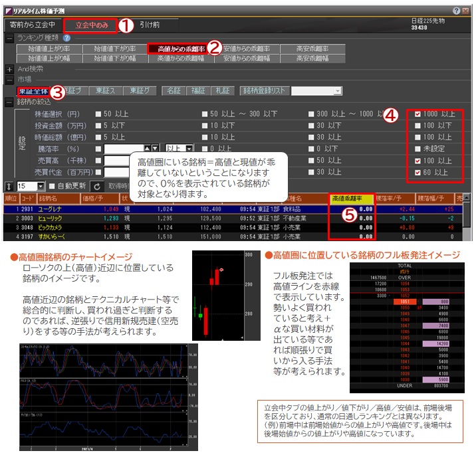Check the 未設定 checkbox in 騰落率 row
The height and width of the screenshot is (461, 476).
tap(418, 149)
